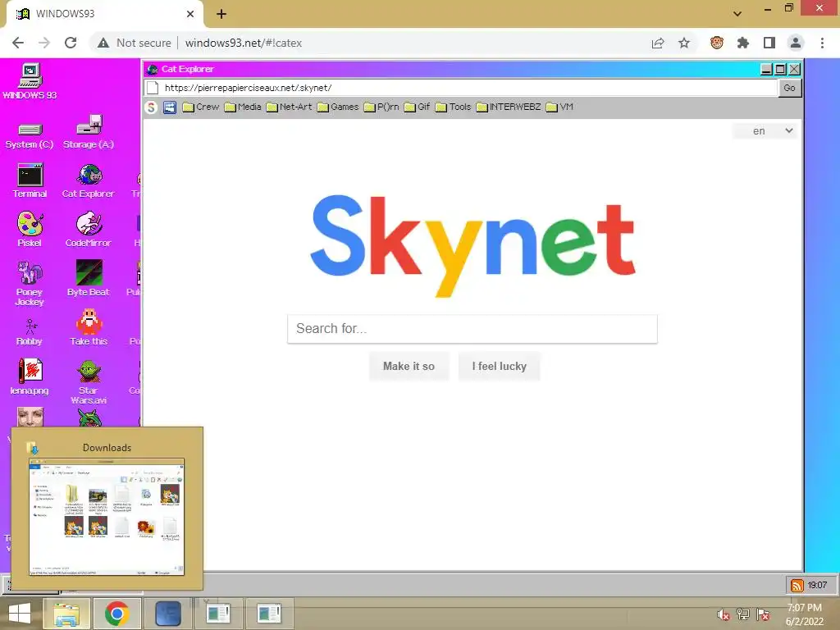Open the WINDOWS 93 computer desktop icon

point(30,80)
